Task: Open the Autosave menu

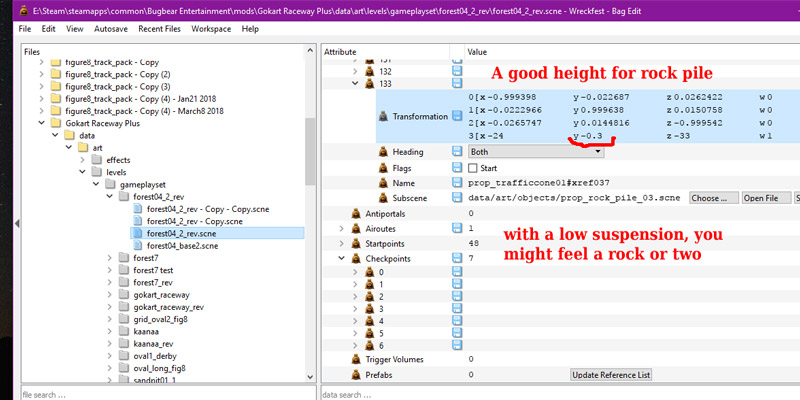Action: click(111, 29)
